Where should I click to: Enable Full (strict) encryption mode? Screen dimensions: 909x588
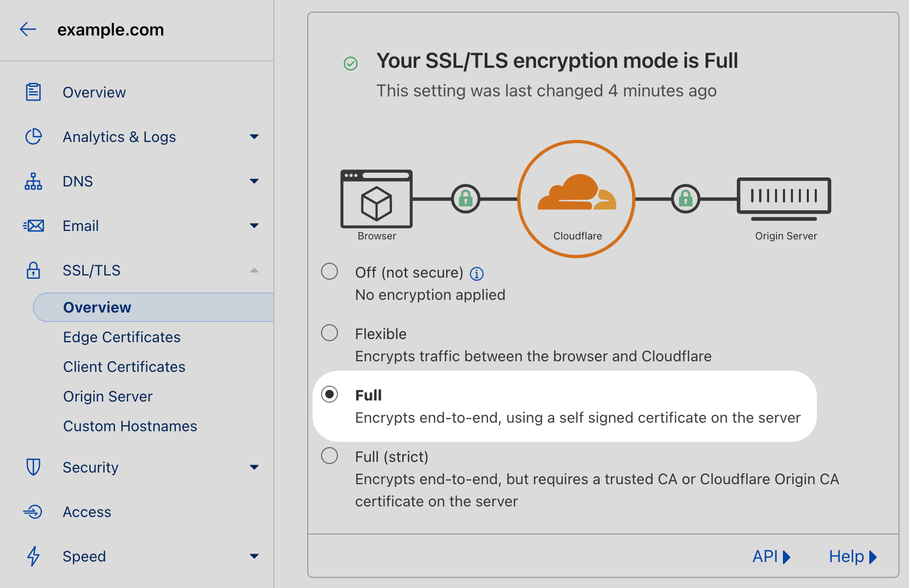[329, 456]
